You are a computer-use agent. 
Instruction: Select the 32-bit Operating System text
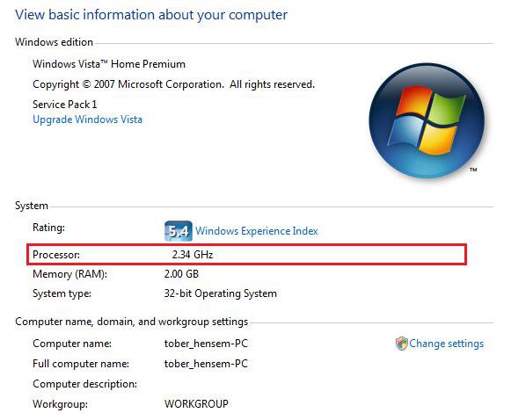(220, 293)
